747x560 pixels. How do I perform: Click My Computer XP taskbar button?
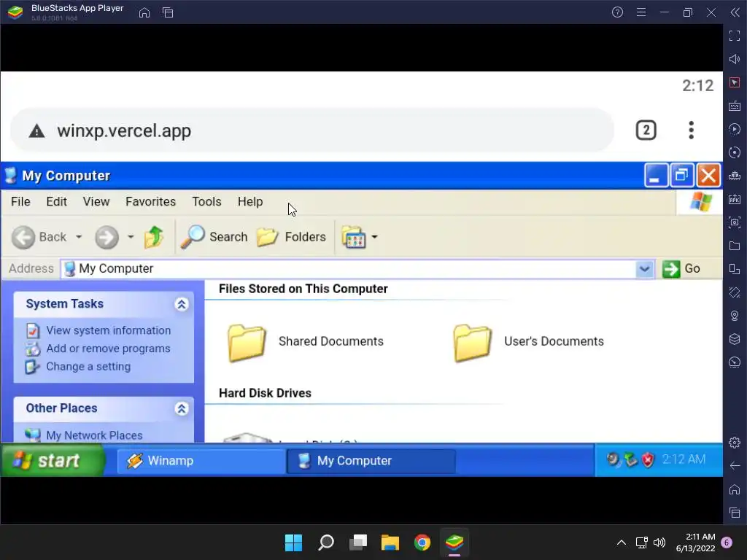[371, 461]
